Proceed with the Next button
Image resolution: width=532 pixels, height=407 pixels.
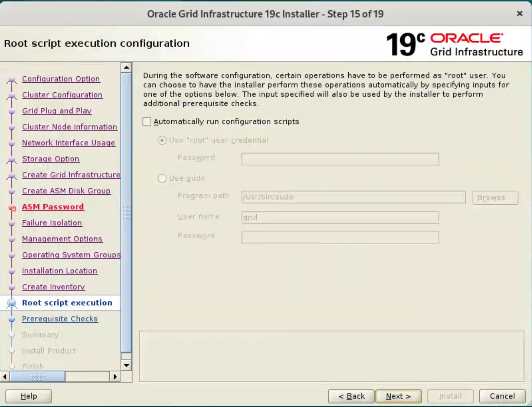(398, 396)
